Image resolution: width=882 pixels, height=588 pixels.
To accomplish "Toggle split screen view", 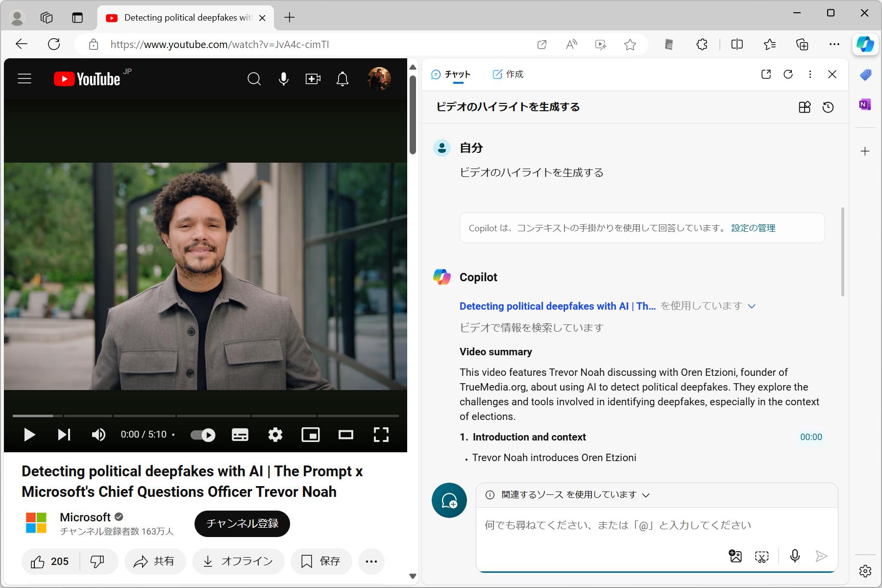I will (737, 45).
